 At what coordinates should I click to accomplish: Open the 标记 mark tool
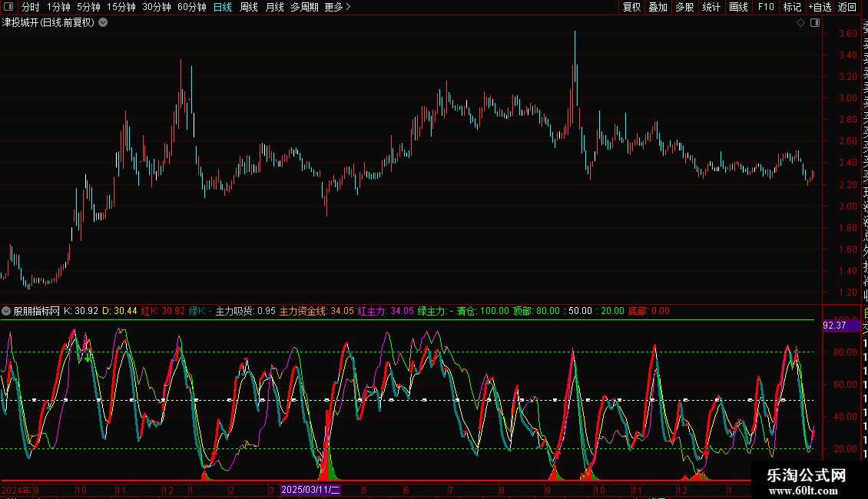coord(792,7)
